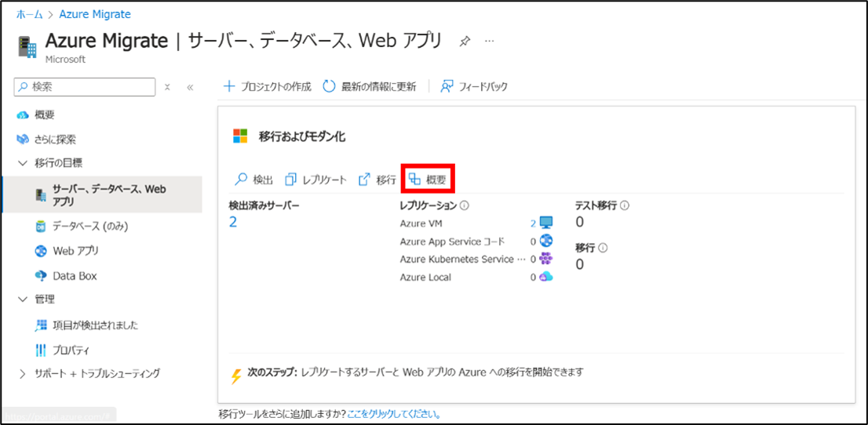The width and height of the screenshot is (868, 425).
Task: Open the more options ellipsis beside the title
Action: [x=490, y=42]
